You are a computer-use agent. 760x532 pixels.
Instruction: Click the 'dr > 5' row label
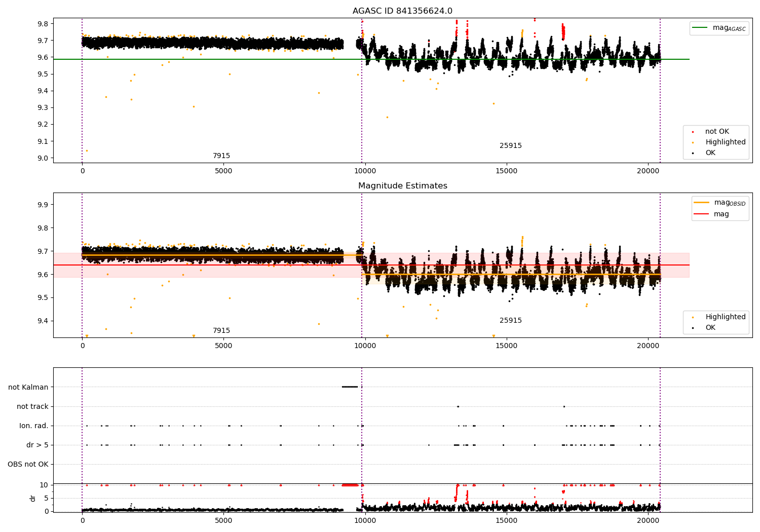pos(37,445)
